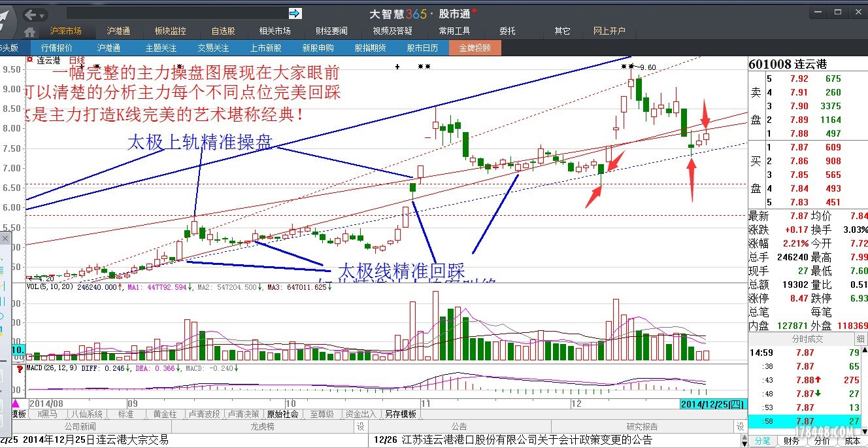Viewport: 868px width, 448px height.
Task: Open the 常用工具 menu
Action: (454, 31)
